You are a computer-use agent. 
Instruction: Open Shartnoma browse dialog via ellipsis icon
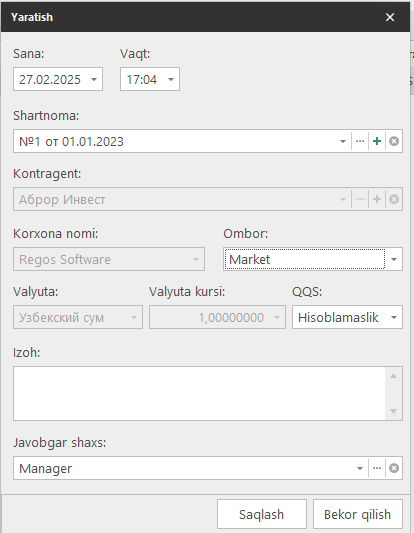[360, 141]
